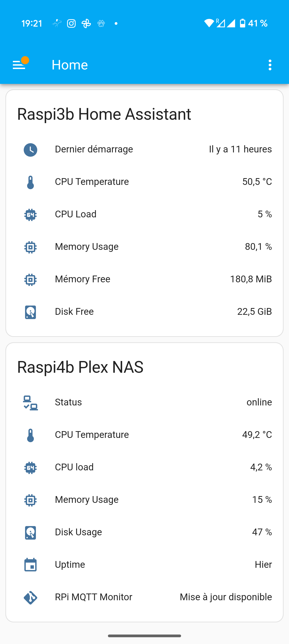
Task: Tap the Home title in app bar
Action: (x=70, y=65)
